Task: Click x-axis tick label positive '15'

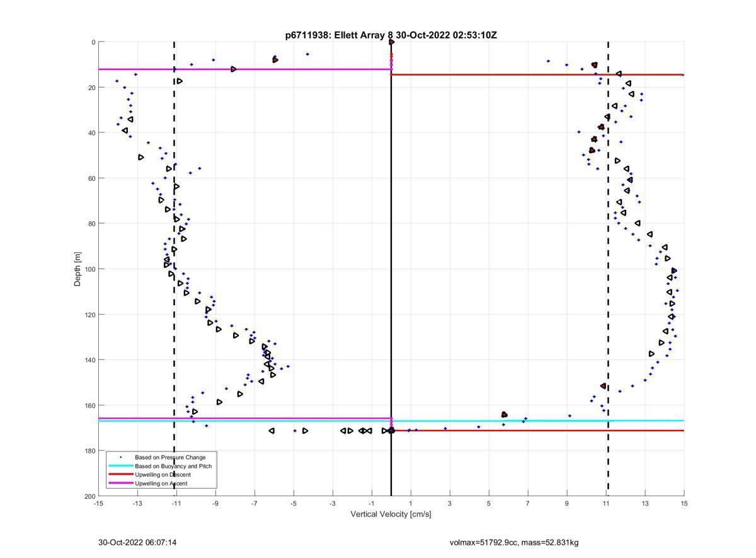Action: tap(684, 503)
